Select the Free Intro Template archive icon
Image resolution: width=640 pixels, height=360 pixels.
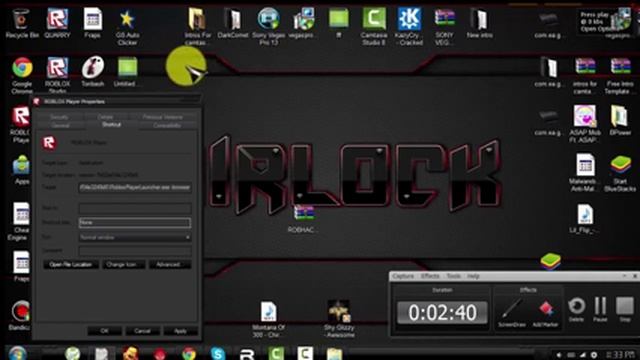(x=620, y=75)
